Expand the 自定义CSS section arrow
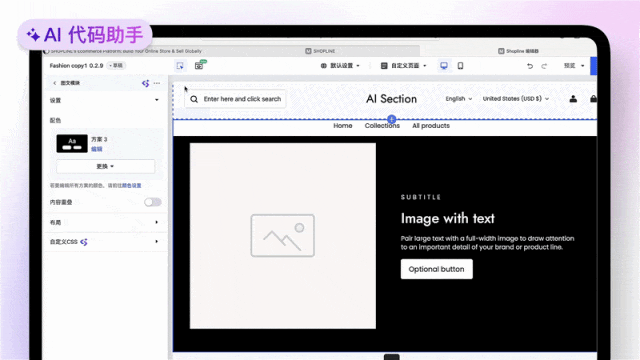 pos(157,242)
